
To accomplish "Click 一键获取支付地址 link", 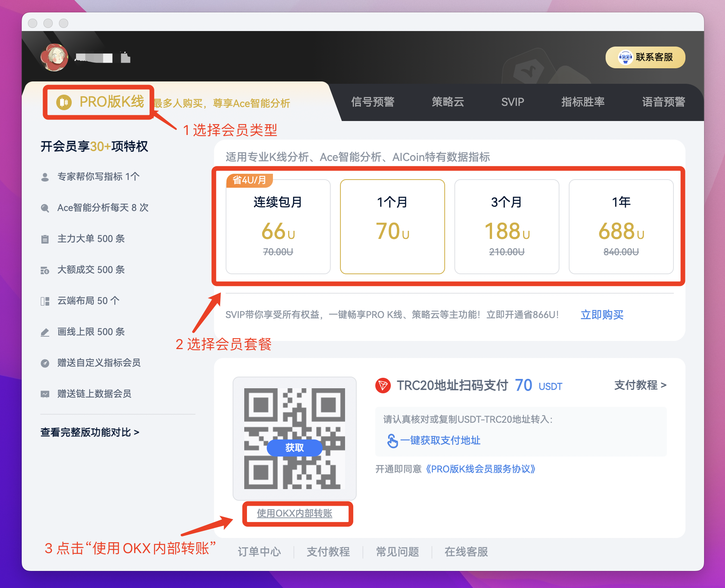I will point(440,441).
